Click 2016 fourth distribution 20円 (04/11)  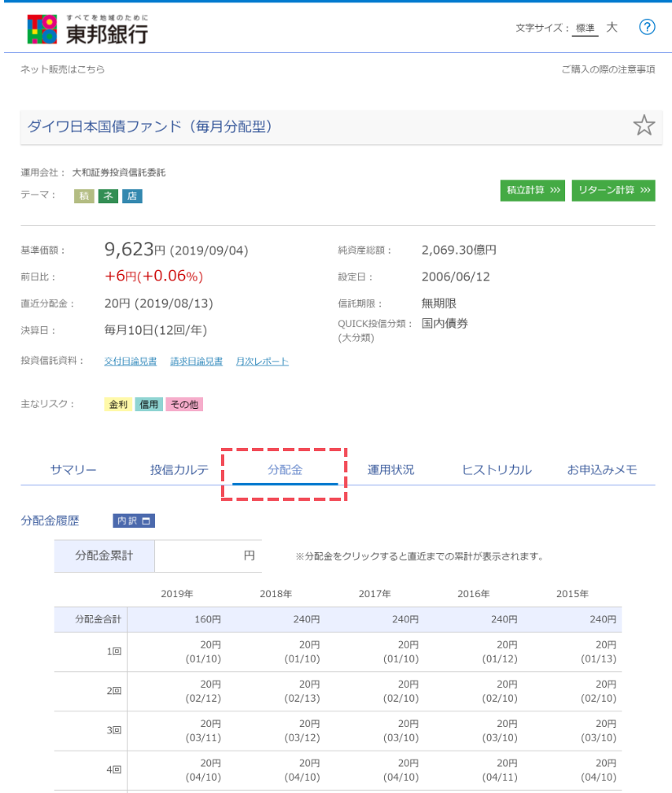click(500, 769)
